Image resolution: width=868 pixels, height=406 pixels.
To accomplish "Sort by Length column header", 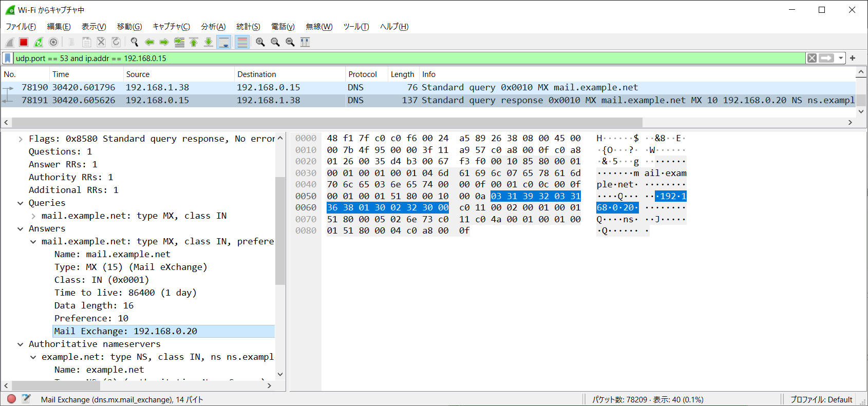I will pyautogui.click(x=403, y=74).
